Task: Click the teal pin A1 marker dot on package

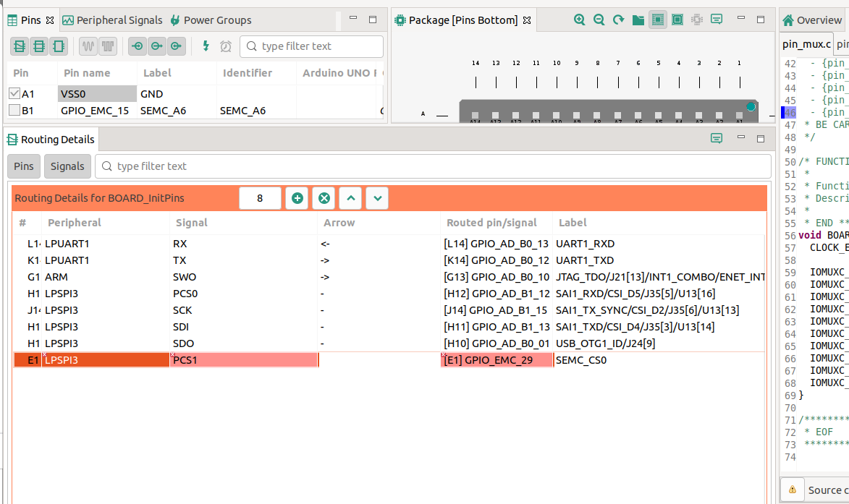Action: [x=751, y=106]
